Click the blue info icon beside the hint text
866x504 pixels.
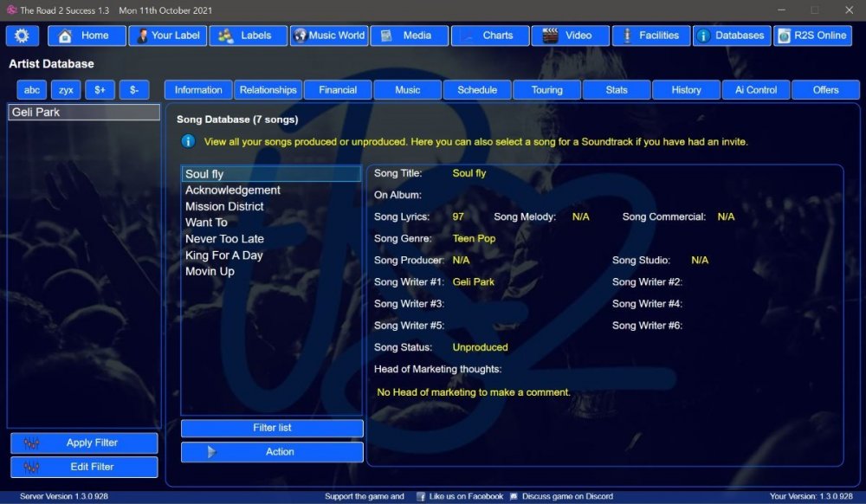(x=188, y=141)
